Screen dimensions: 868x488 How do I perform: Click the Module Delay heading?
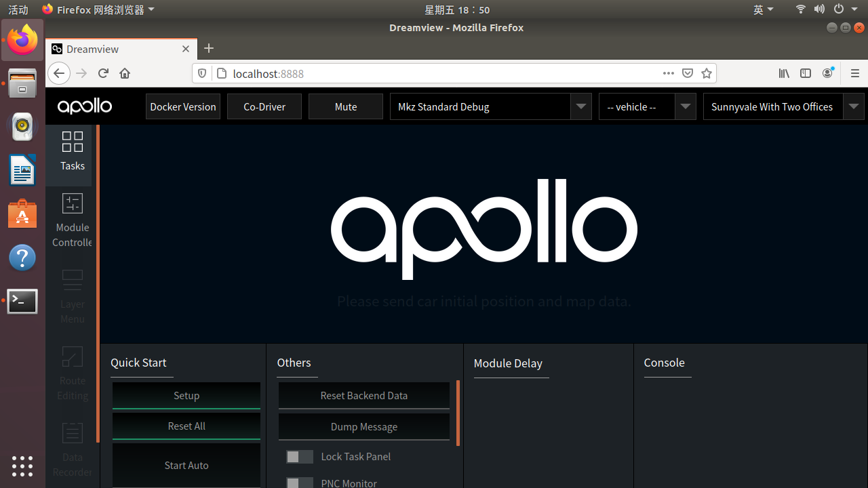(508, 363)
